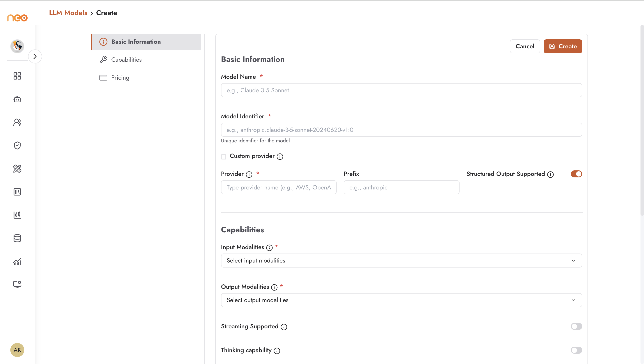Disable the Structured Output Supported toggle

[x=576, y=174]
